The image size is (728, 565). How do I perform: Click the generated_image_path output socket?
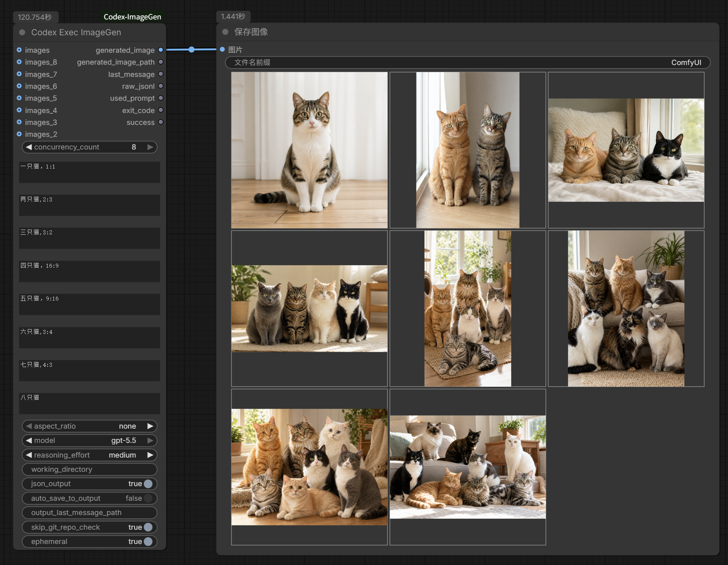(x=161, y=62)
